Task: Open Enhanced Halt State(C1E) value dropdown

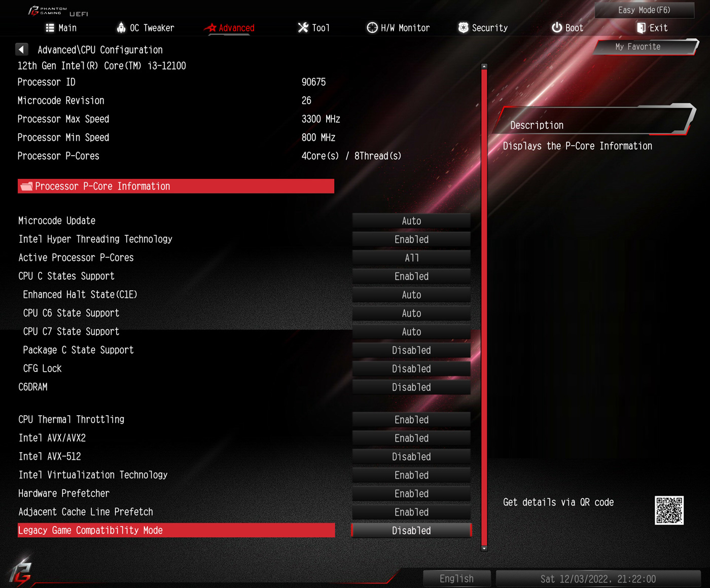Action: pos(411,295)
